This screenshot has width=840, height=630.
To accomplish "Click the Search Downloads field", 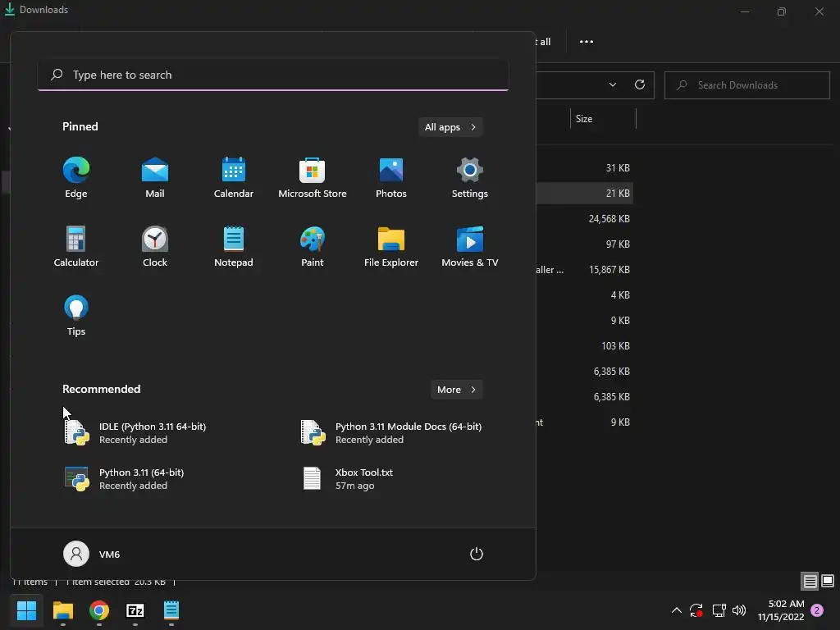I will pyautogui.click(x=746, y=85).
